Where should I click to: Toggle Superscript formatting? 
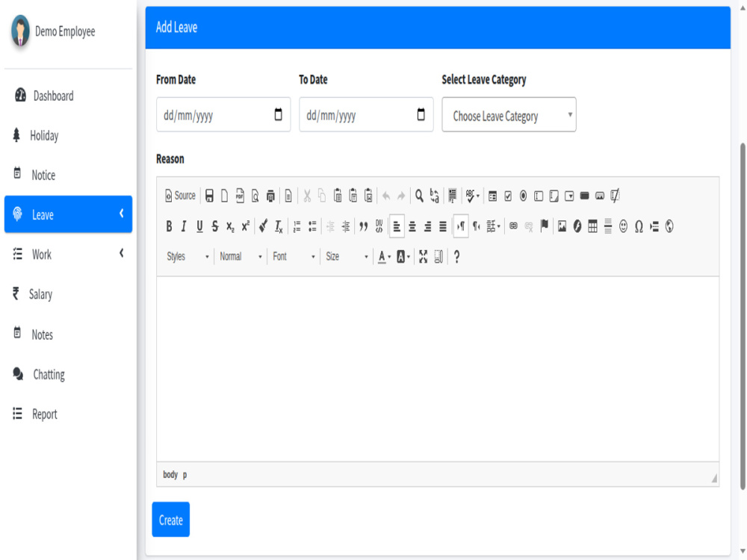click(245, 227)
